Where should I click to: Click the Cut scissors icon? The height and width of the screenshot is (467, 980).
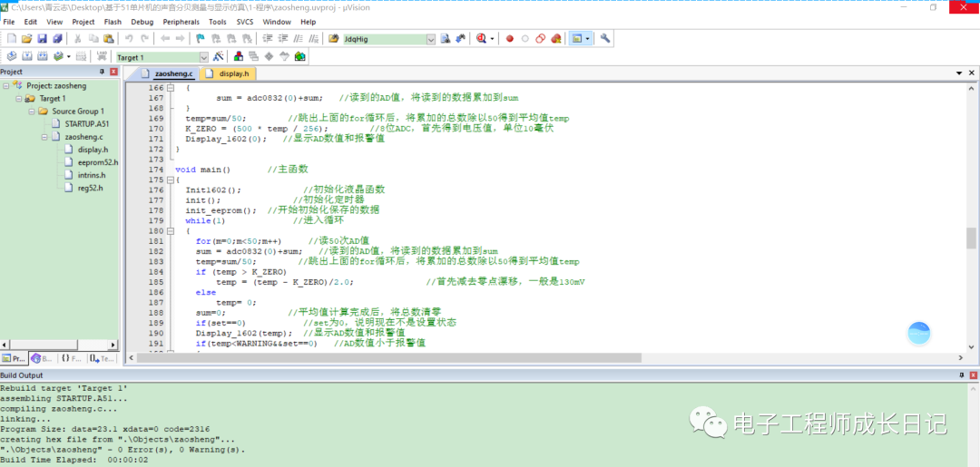(x=77, y=38)
